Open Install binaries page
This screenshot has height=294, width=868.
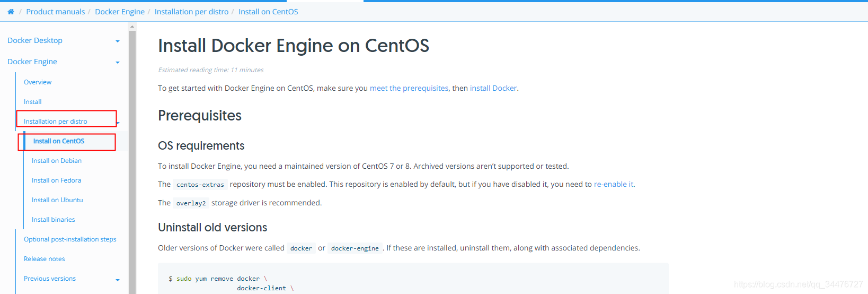point(53,220)
